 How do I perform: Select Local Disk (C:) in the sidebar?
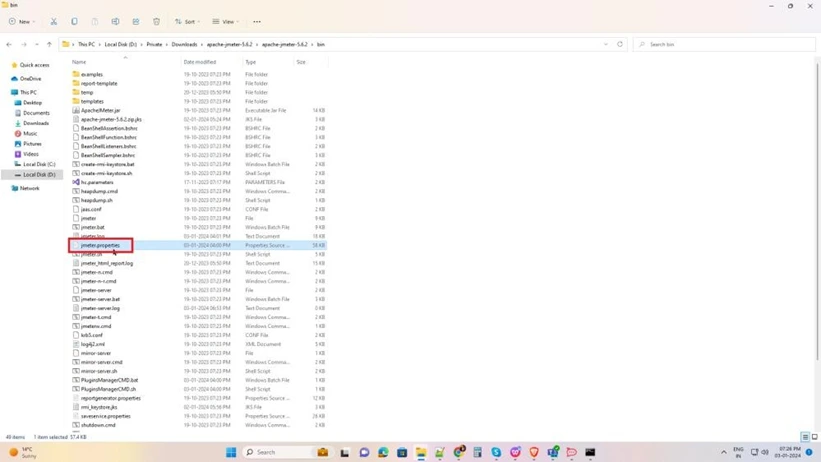35,164
